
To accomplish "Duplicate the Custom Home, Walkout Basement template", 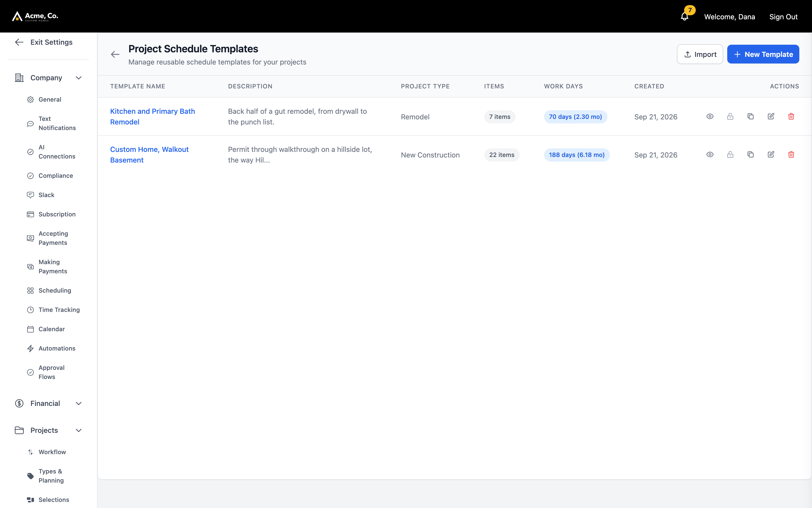I will pyautogui.click(x=751, y=154).
